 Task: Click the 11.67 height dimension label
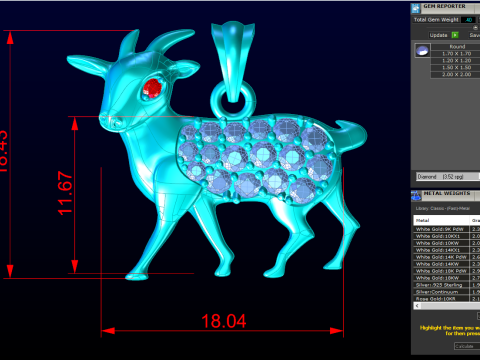(65, 193)
